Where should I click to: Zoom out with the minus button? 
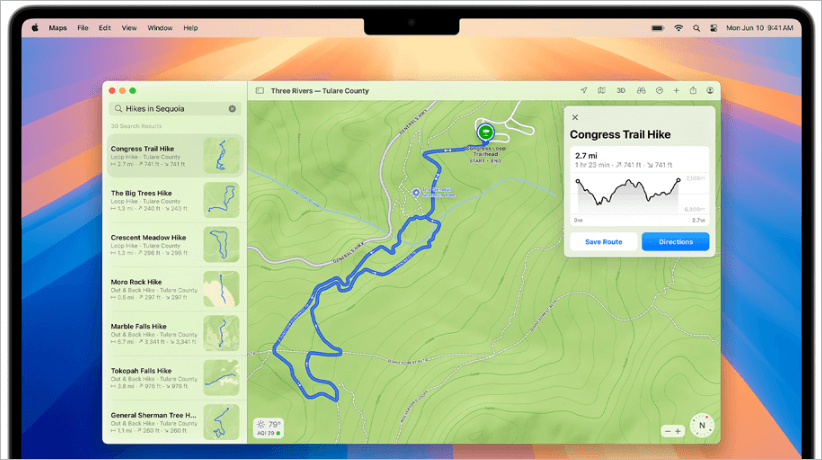tap(667, 431)
